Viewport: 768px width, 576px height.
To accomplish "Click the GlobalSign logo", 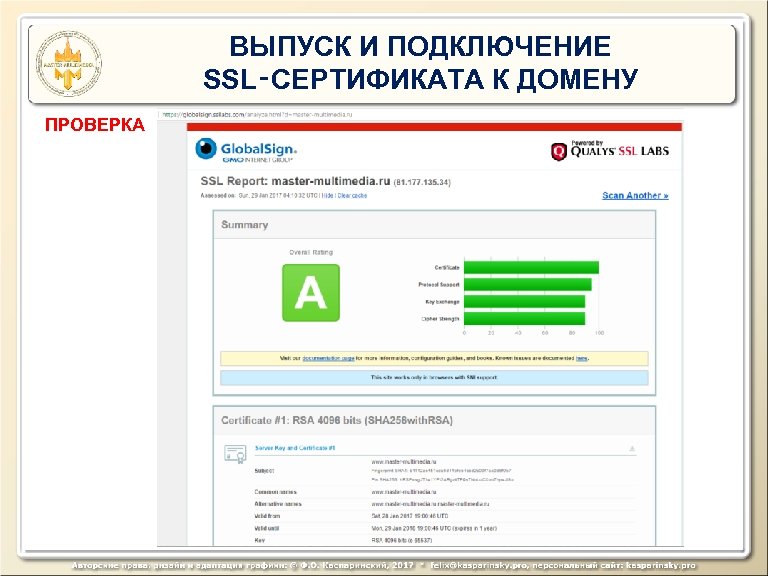I will [246, 150].
